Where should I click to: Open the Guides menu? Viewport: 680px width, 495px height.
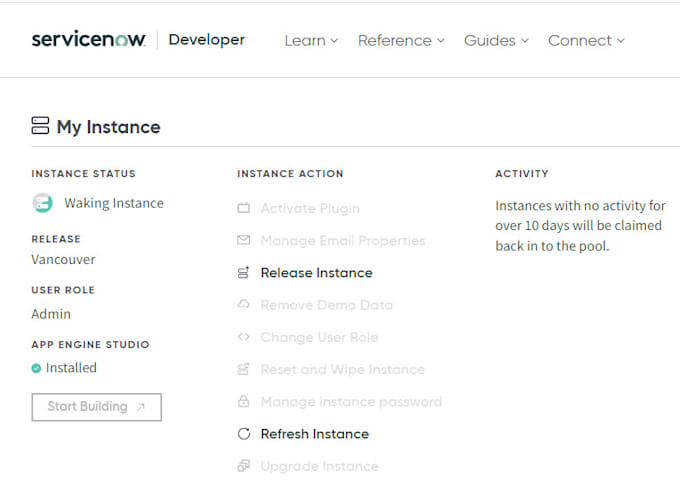(496, 40)
